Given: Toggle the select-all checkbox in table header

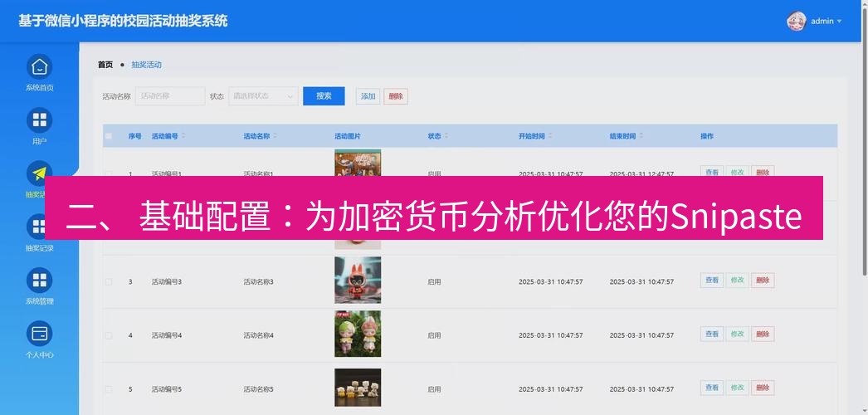Looking at the screenshot, I should (x=109, y=136).
